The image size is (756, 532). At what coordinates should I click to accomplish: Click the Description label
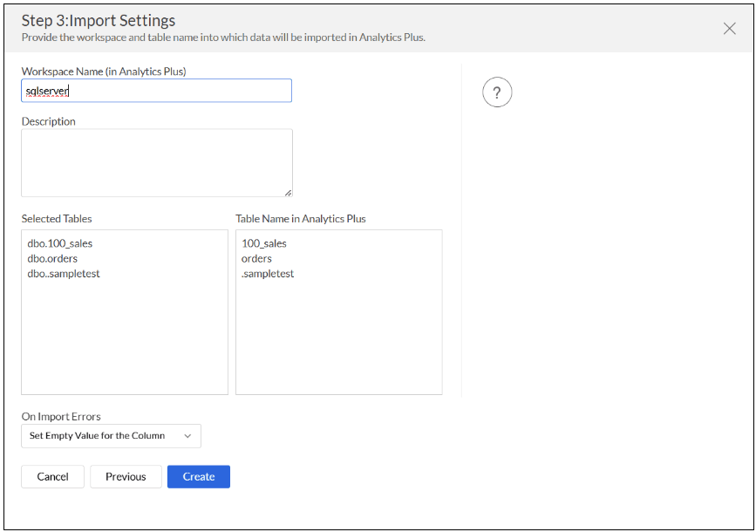[49, 121]
